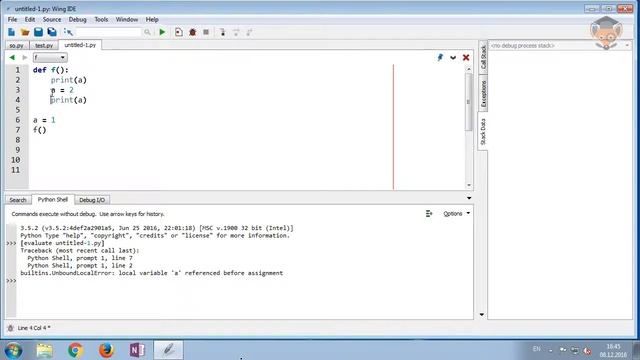
Task: Click the 'f()' call on line 7
Action: 40,130
